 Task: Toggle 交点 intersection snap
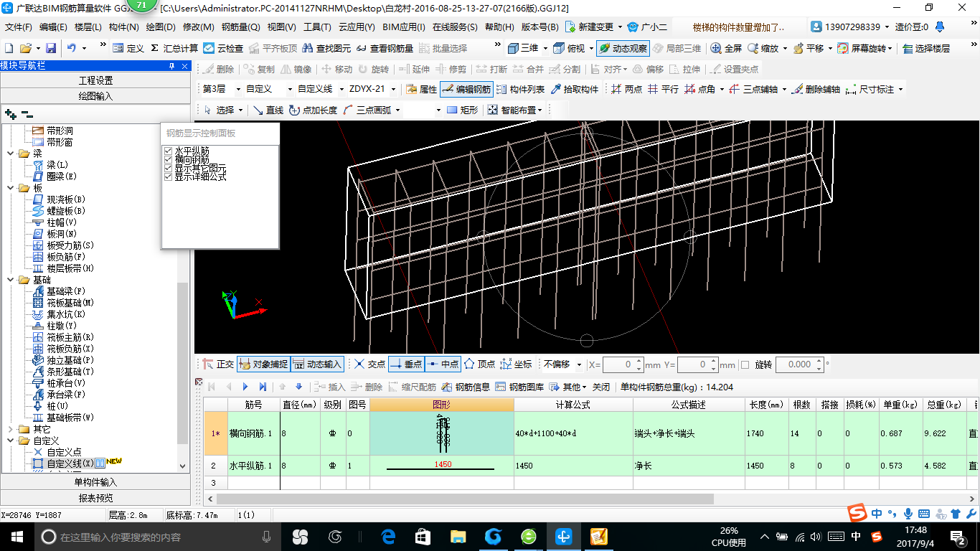pyautogui.click(x=369, y=364)
